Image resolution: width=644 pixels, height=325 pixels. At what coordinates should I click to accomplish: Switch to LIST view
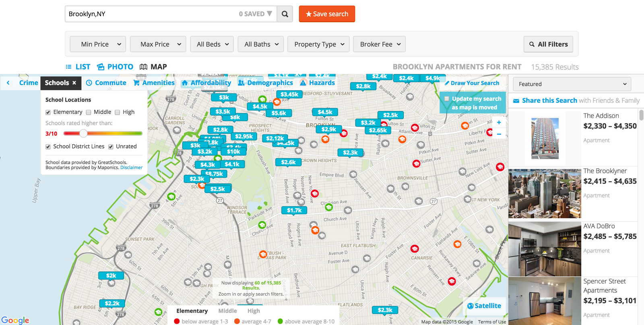click(x=78, y=67)
